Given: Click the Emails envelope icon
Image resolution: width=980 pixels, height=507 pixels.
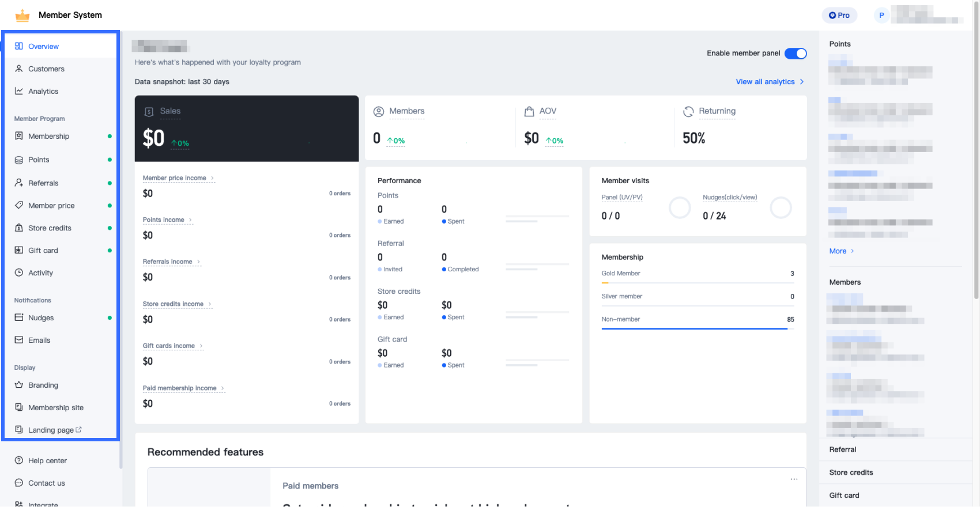Looking at the screenshot, I should coord(19,340).
